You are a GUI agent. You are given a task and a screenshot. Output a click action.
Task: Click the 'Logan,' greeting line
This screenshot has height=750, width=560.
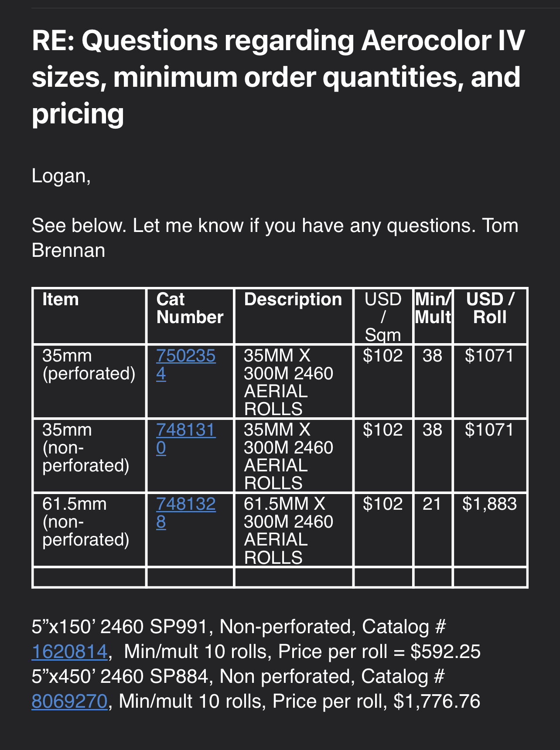tap(61, 176)
